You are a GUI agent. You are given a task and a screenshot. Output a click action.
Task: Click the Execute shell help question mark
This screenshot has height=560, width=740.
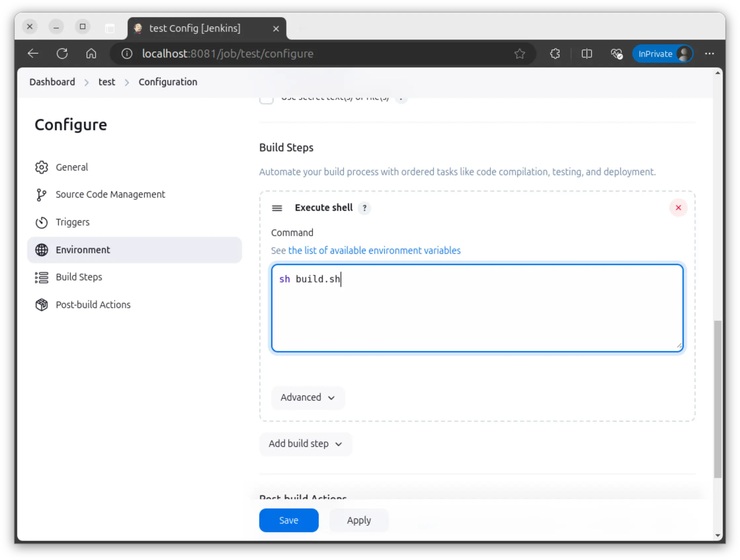pyautogui.click(x=364, y=208)
